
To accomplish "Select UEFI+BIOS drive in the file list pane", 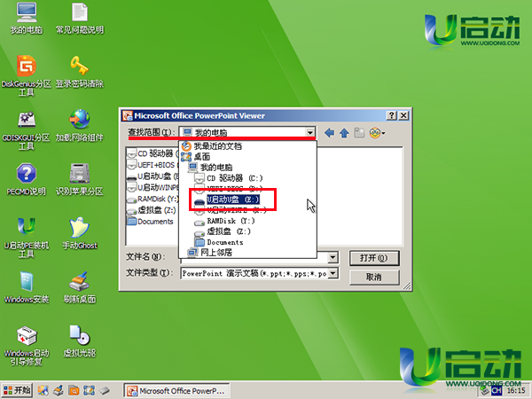I will coord(153,165).
